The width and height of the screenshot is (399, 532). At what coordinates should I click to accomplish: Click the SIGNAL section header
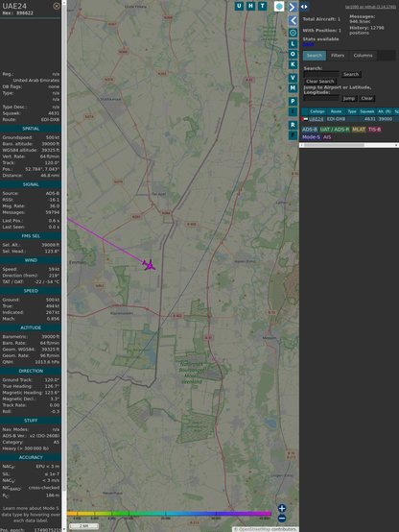[x=31, y=184]
